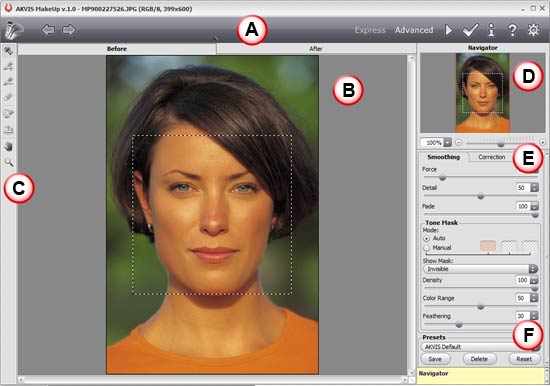Select Manual tone mask mode
The image size is (550, 386).
pos(426,248)
